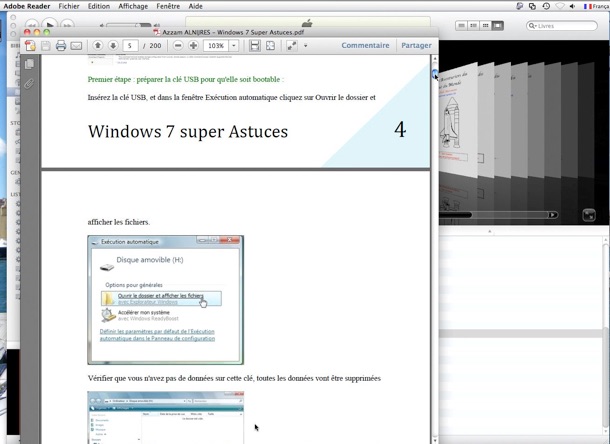Viewport: 610px width, 444px height.
Task: Open the Commentaire pane
Action: [365, 46]
